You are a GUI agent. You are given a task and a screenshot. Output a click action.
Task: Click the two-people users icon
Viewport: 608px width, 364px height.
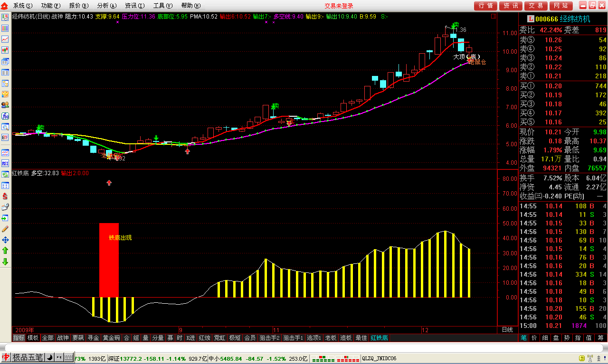[5, 105]
